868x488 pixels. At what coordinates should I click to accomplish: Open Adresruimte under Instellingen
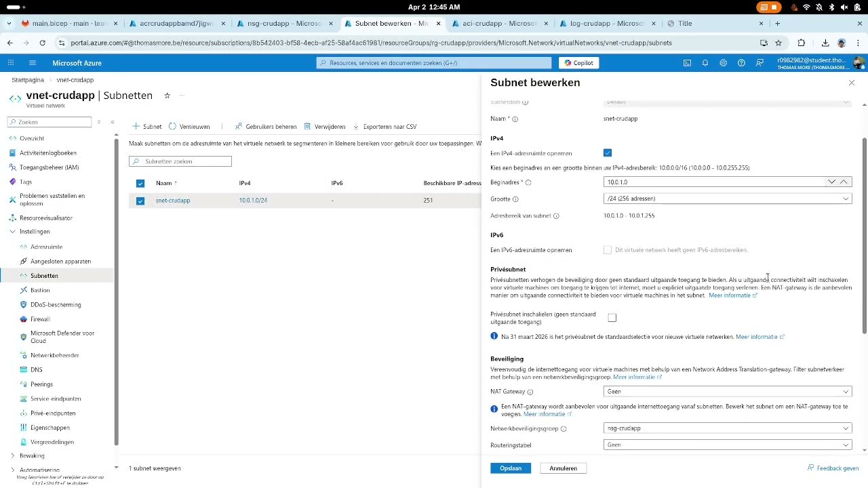coord(46,247)
